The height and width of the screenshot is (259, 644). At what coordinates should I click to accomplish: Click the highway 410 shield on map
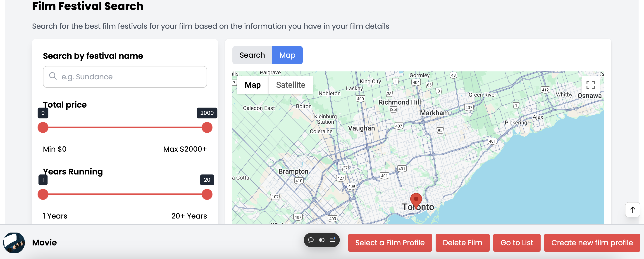299,181
